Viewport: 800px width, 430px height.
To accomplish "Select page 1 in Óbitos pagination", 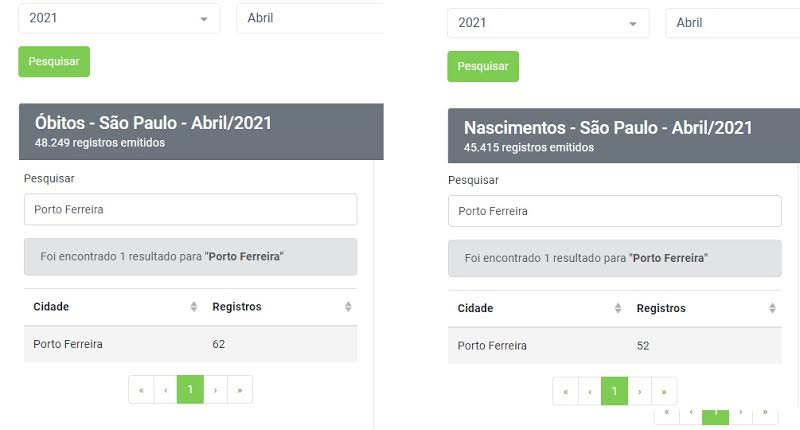I will 190,390.
